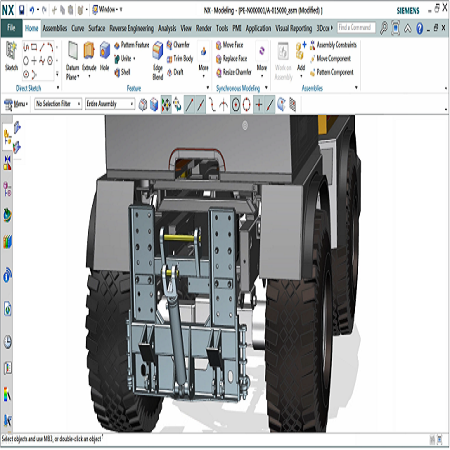The image size is (450, 450).
Task: Click the Add component icon
Action: tap(301, 50)
